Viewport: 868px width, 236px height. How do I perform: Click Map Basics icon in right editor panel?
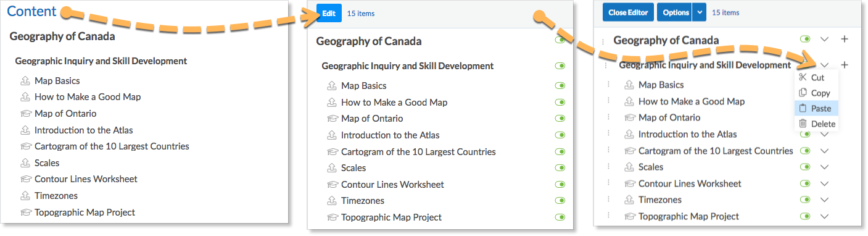point(629,85)
